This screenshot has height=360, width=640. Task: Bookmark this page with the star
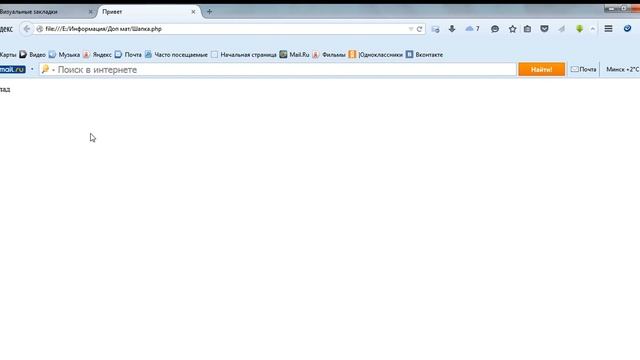point(512,29)
